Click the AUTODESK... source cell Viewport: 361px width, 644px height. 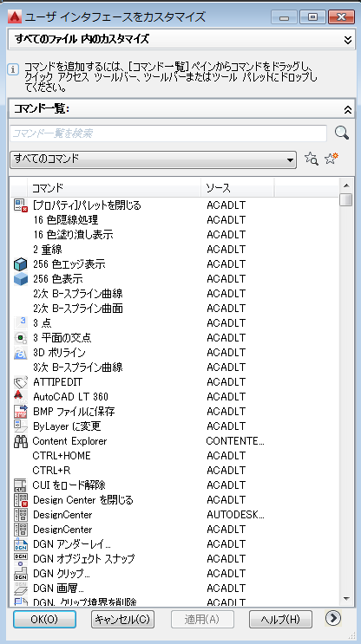pos(235,515)
